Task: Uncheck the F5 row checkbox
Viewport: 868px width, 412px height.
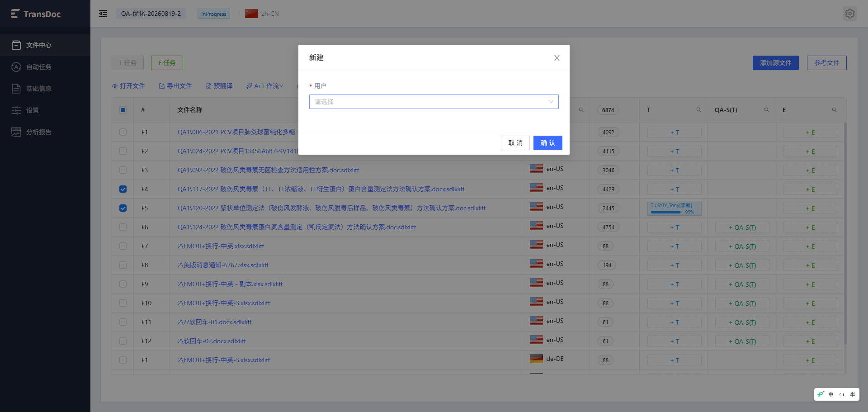Action: tap(123, 208)
